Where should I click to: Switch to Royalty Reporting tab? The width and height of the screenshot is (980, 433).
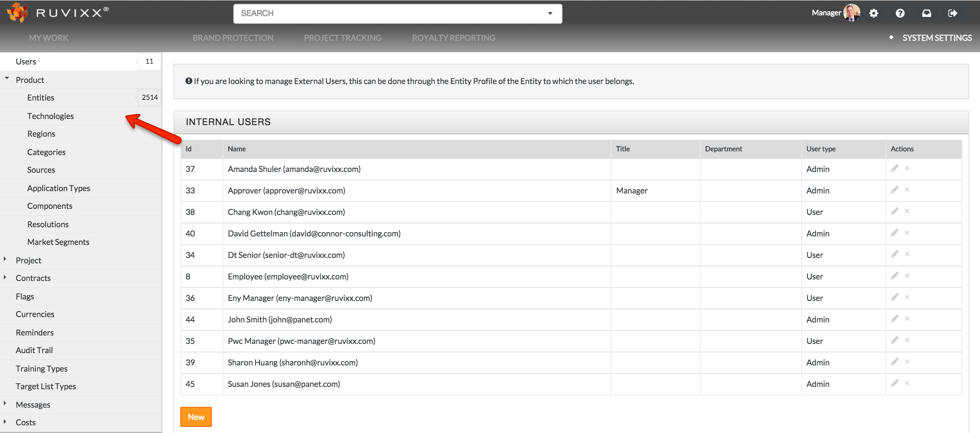click(x=454, y=38)
